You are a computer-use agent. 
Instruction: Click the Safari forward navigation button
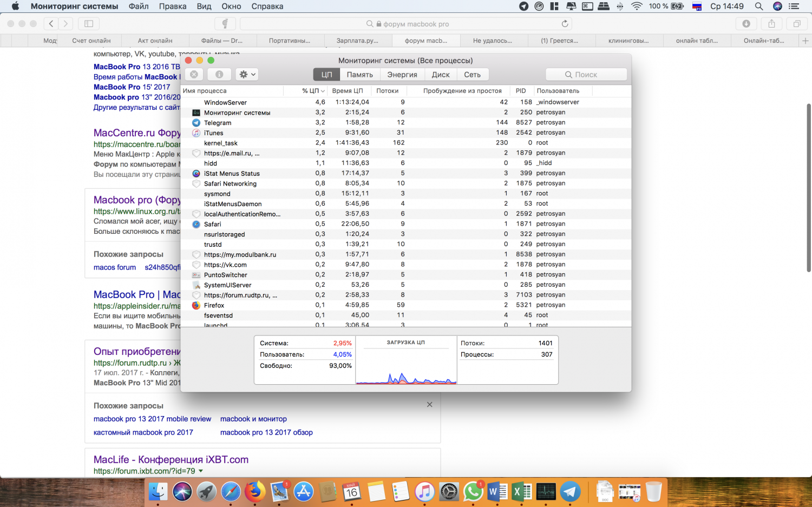(66, 24)
